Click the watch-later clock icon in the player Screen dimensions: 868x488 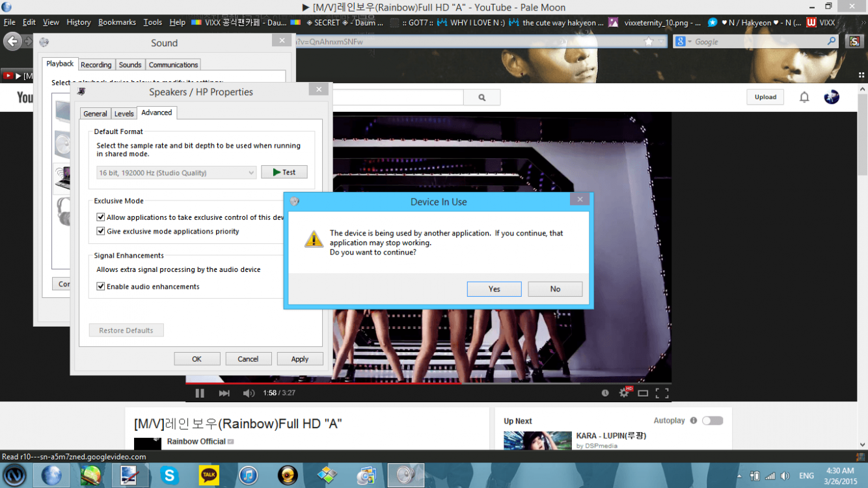[604, 392]
